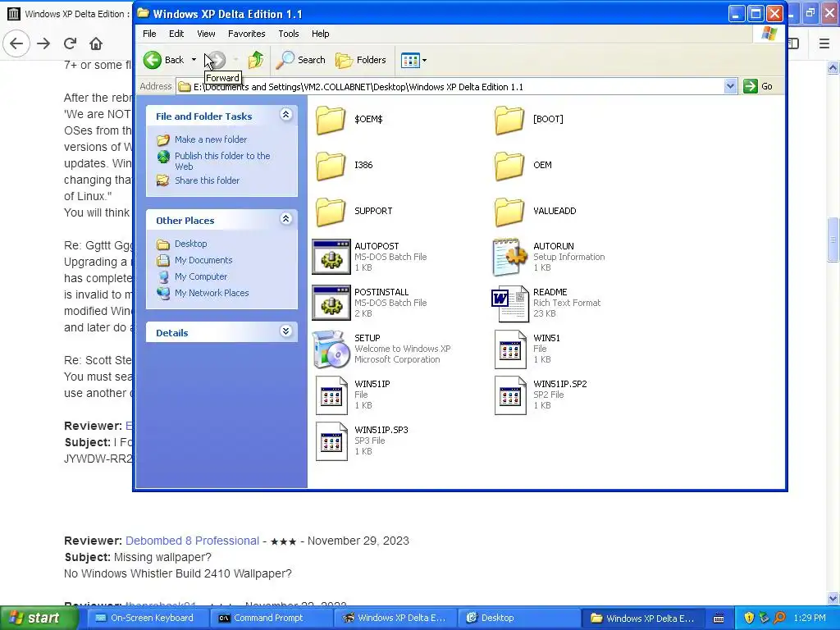Click the browser forward arrow
840x630 pixels.
tap(43, 43)
